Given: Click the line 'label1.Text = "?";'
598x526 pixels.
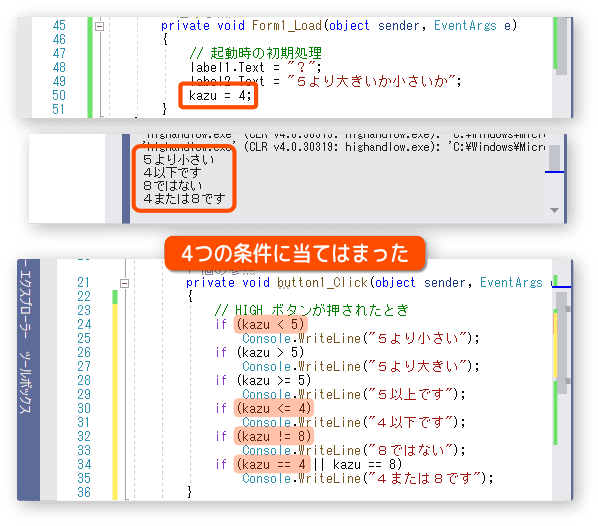Looking at the screenshot, I should 256,68.
